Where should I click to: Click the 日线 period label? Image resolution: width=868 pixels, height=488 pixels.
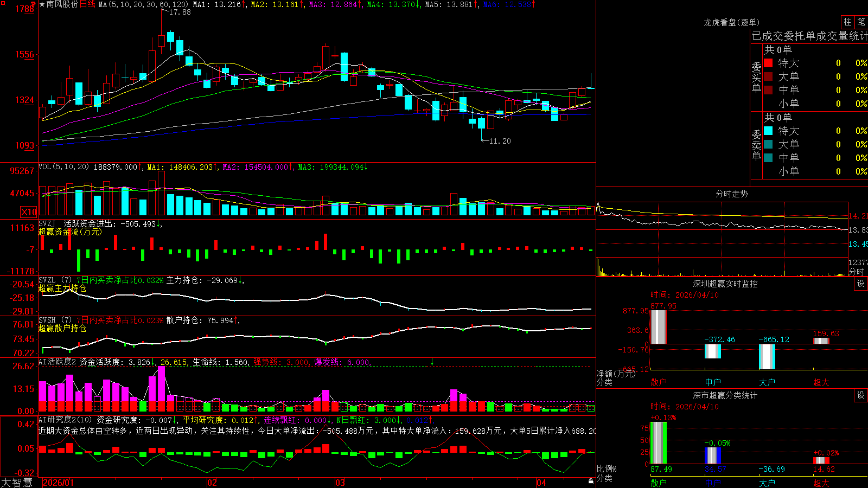[x=87, y=4]
